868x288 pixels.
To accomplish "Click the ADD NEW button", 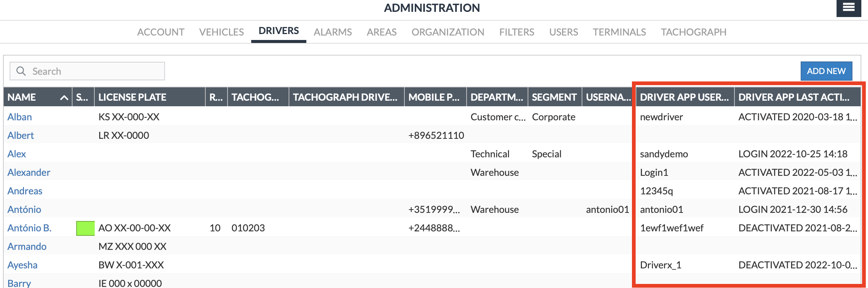I will pyautogui.click(x=826, y=71).
